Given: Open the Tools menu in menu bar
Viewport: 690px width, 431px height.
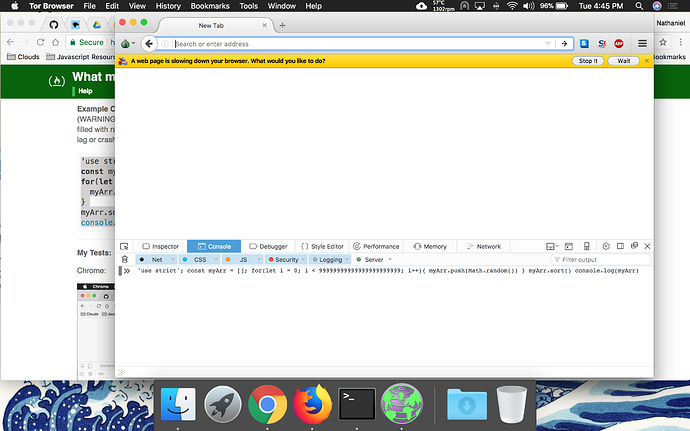Looking at the screenshot, I should pos(249,6).
